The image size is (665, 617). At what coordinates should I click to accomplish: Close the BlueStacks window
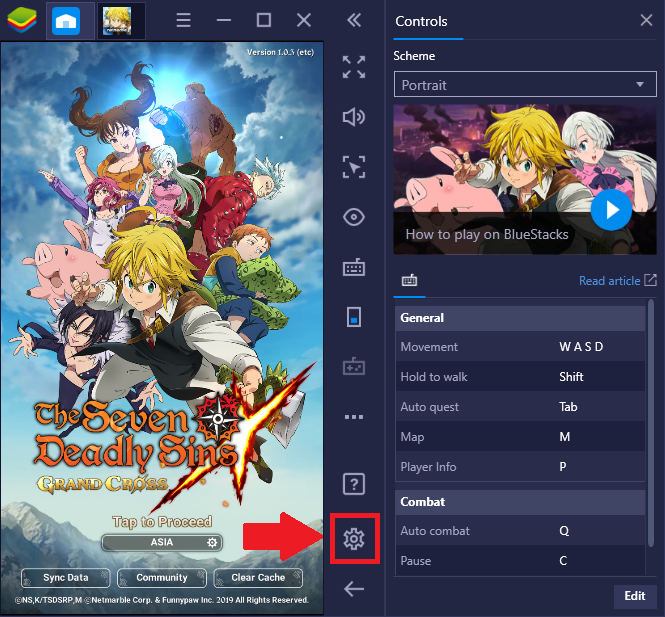[x=304, y=20]
